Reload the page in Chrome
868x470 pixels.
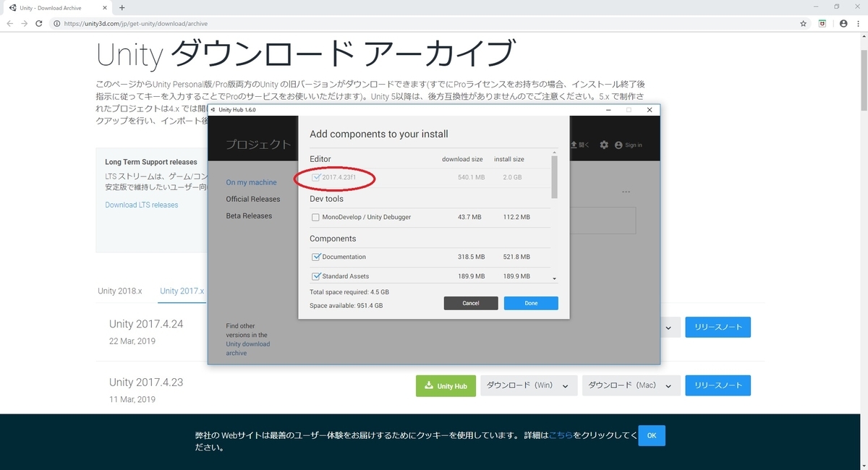(41, 23)
